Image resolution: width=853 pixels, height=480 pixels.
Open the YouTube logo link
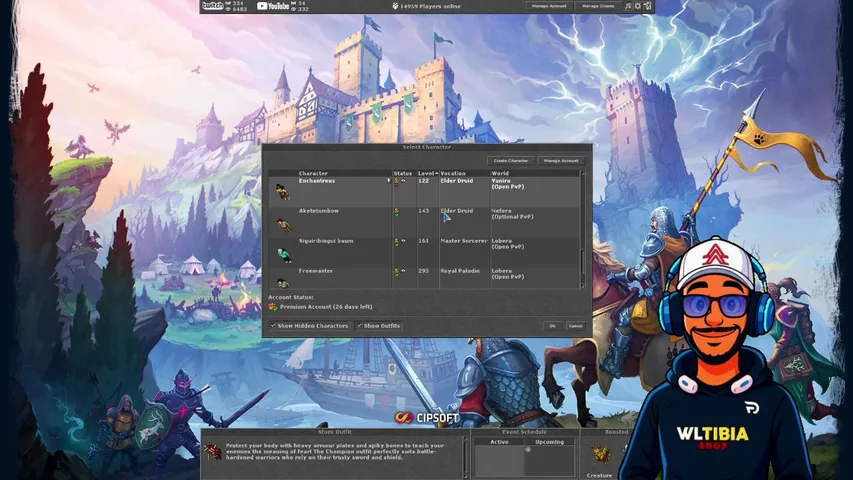pyautogui.click(x=273, y=6)
